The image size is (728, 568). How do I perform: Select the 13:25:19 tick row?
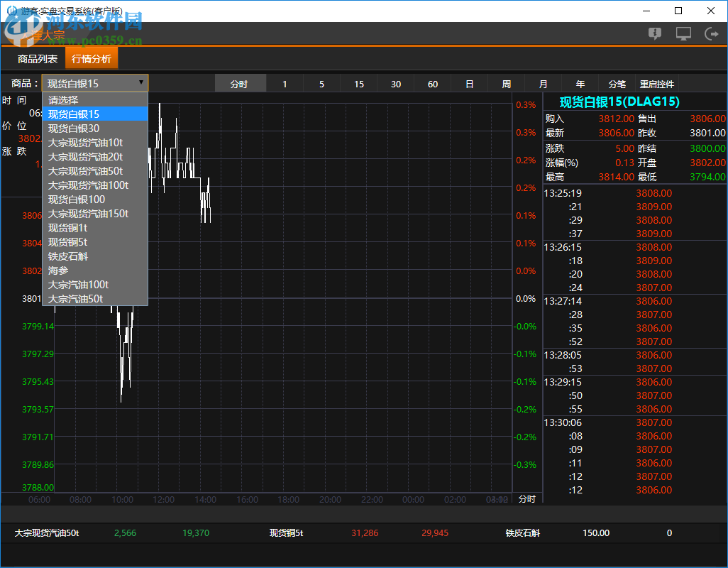pos(635,193)
